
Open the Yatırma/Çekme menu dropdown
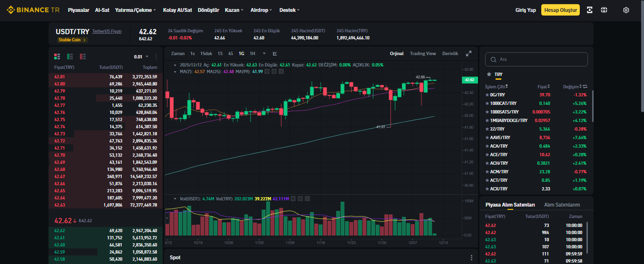(x=136, y=10)
